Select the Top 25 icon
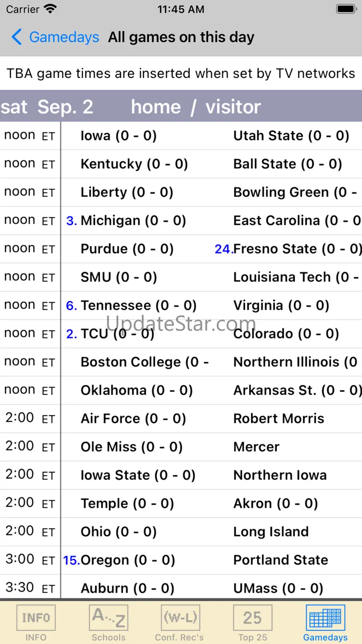362x644 pixels. (x=252, y=618)
